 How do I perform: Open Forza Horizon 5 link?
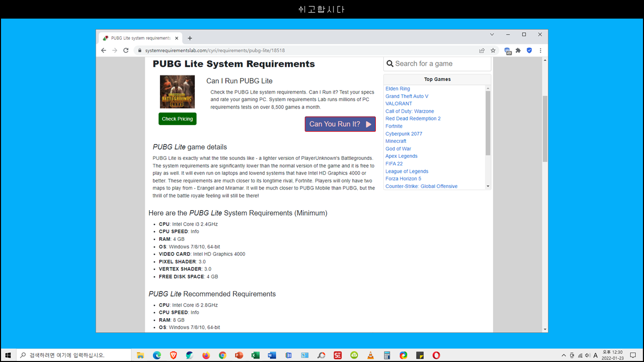coord(404,178)
